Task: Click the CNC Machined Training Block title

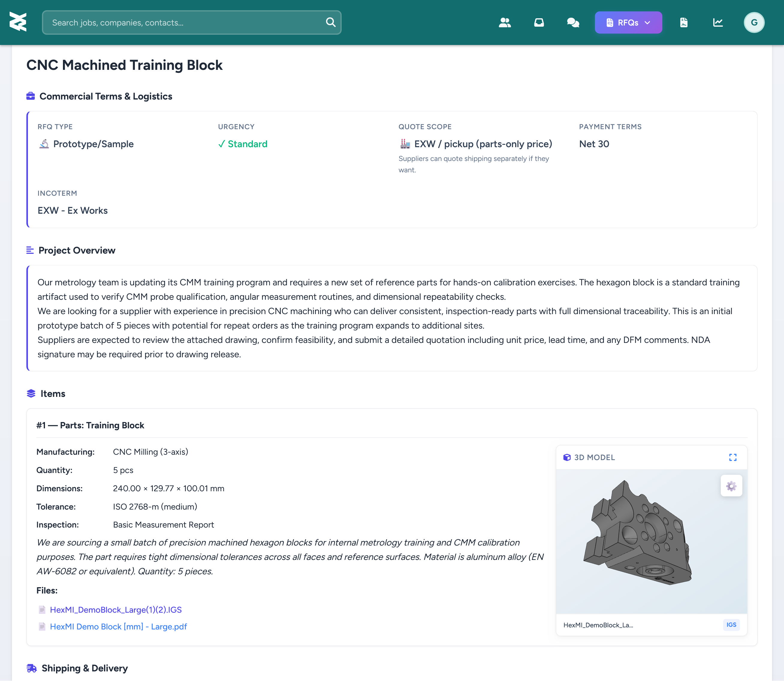Action: [124, 65]
